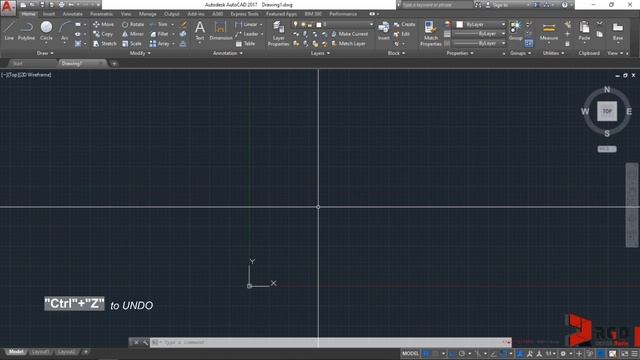Toggle grid display in status bar
The image size is (640, 360).
(426, 353)
